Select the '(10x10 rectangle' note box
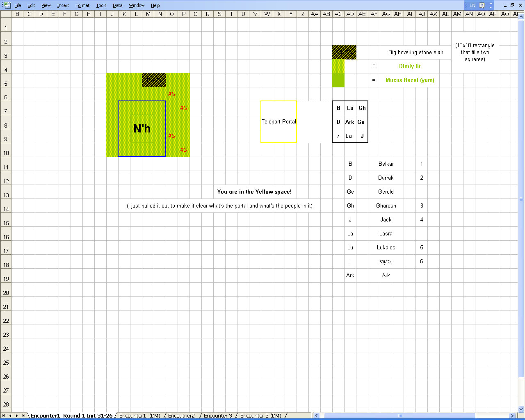 475,52
